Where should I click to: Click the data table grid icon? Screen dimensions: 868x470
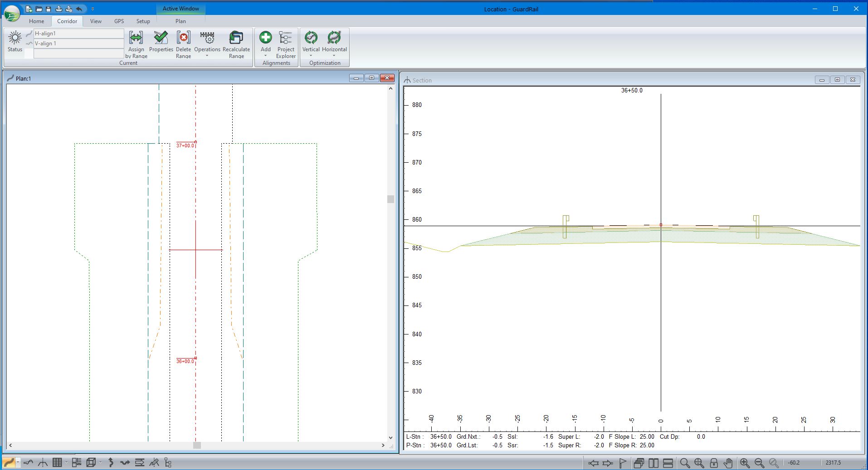[x=57, y=463]
